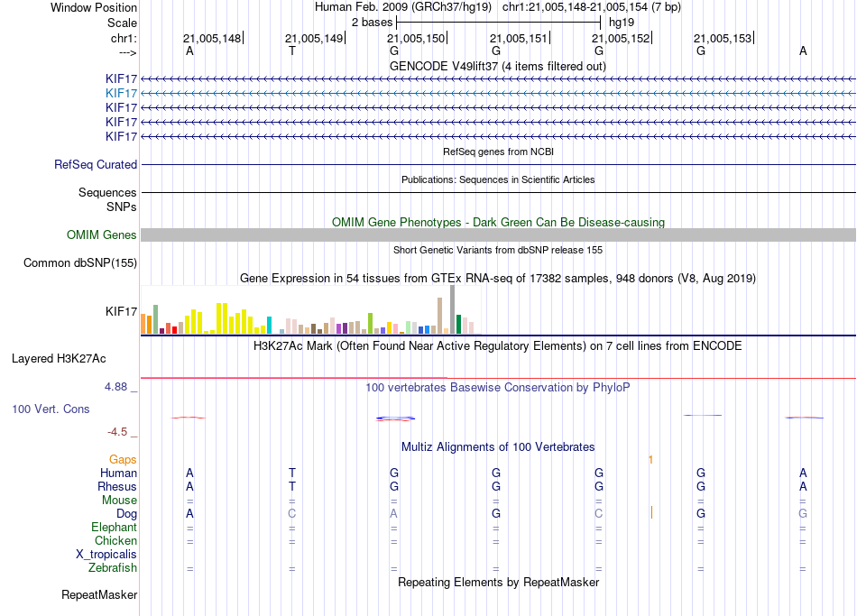
Task: Click the '2 bases' scale text
Action: 372,23
